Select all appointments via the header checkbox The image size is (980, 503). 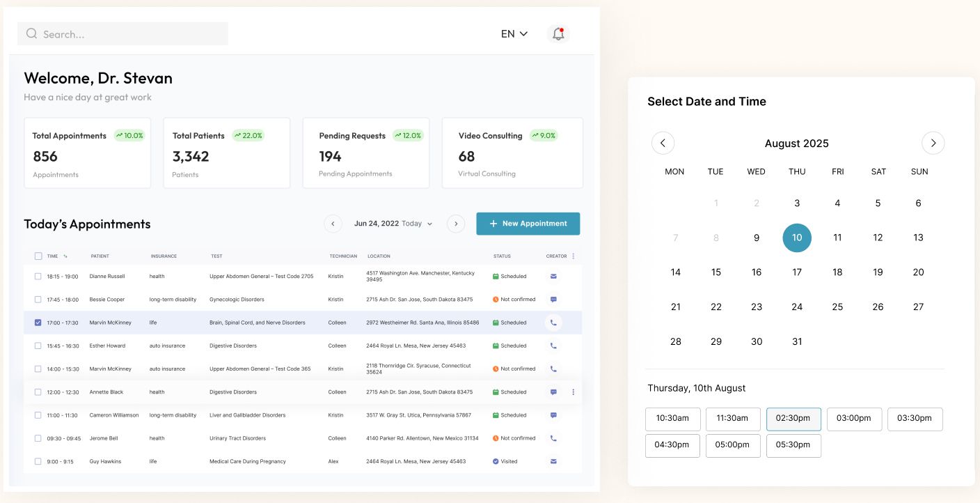point(38,256)
